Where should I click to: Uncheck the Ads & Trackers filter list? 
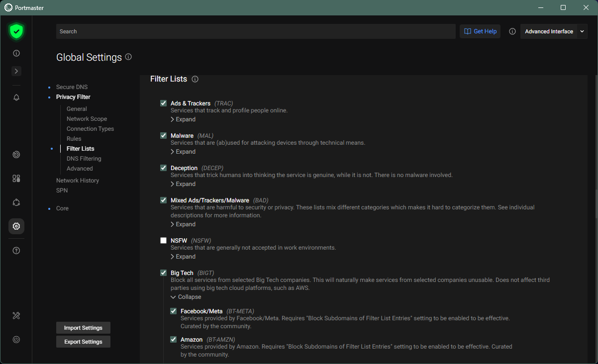coord(163,103)
